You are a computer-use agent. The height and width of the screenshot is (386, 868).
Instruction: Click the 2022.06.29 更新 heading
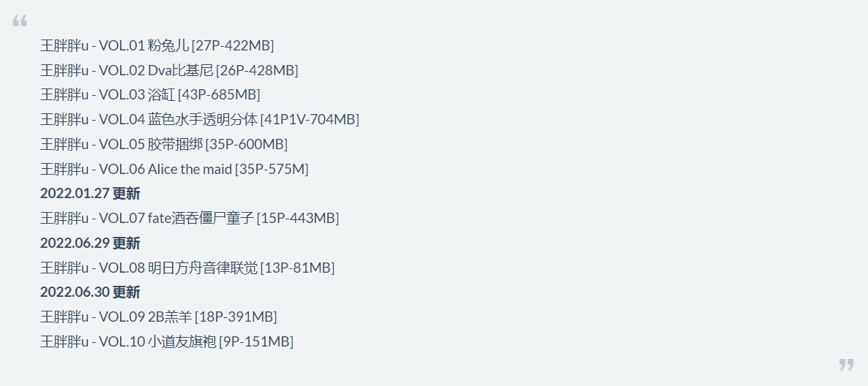pos(90,243)
